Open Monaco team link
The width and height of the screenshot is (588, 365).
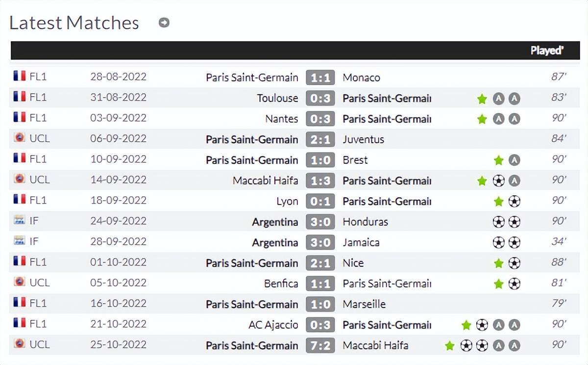pyautogui.click(x=361, y=78)
